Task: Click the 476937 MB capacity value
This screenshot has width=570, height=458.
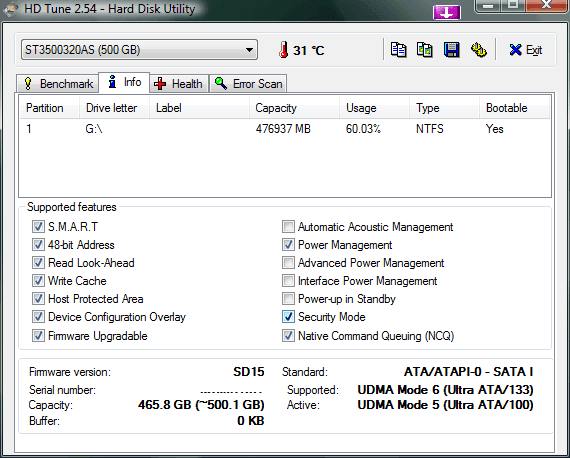Action: [x=283, y=129]
